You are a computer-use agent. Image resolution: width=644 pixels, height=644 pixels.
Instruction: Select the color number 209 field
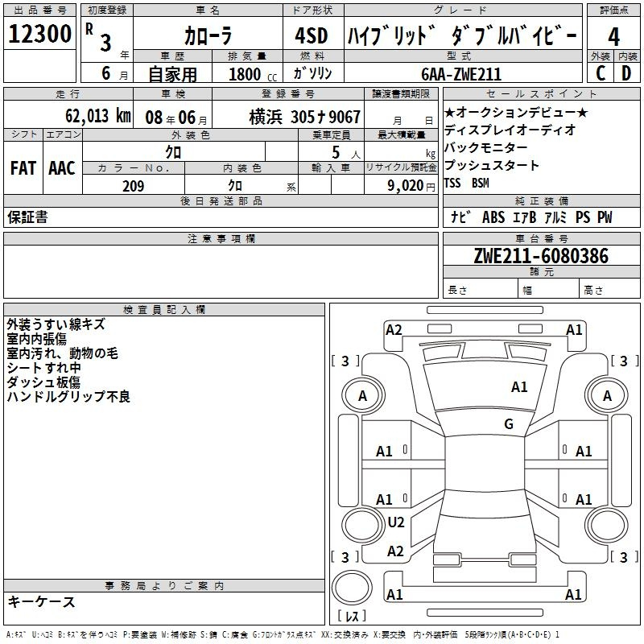[x=133, y=186]
